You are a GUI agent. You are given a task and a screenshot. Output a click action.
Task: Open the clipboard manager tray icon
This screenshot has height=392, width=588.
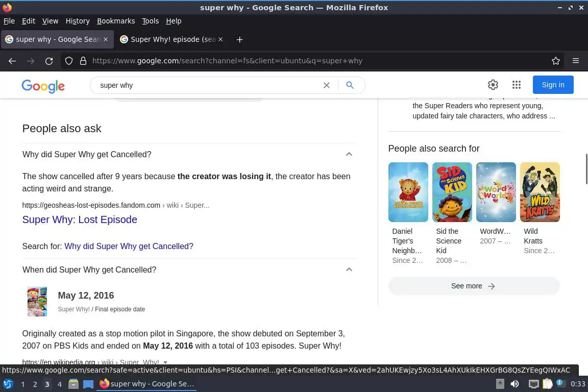tap(548, 384)
